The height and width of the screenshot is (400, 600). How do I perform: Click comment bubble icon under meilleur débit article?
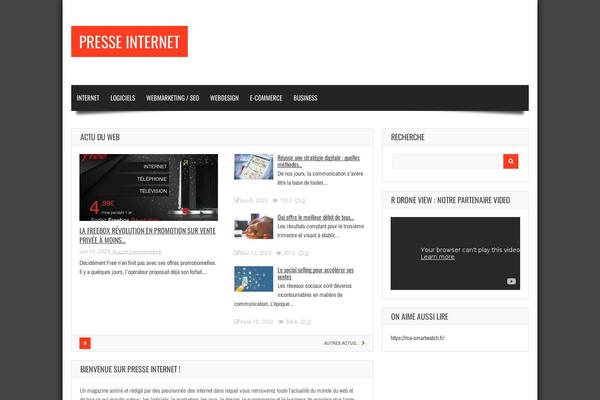click(x=303, y=253)
